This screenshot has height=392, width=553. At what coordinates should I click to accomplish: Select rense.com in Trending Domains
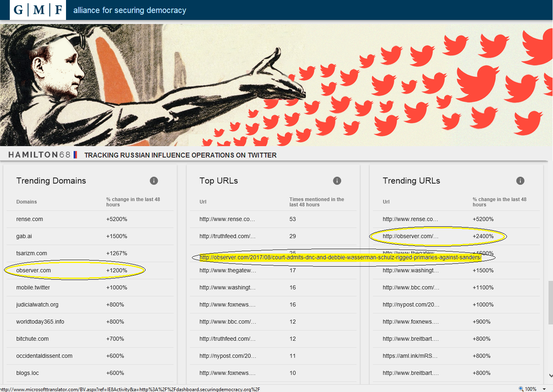[30, 219]
